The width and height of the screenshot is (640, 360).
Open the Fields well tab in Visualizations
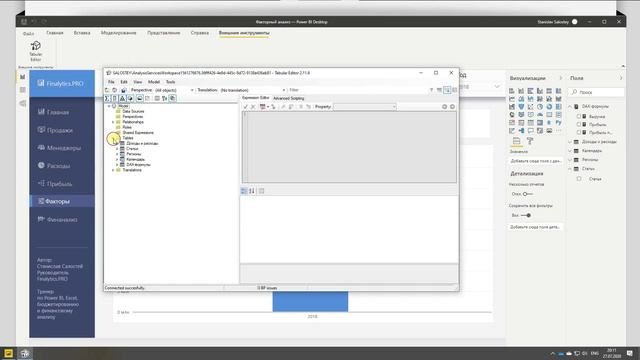tap(516, 141)
